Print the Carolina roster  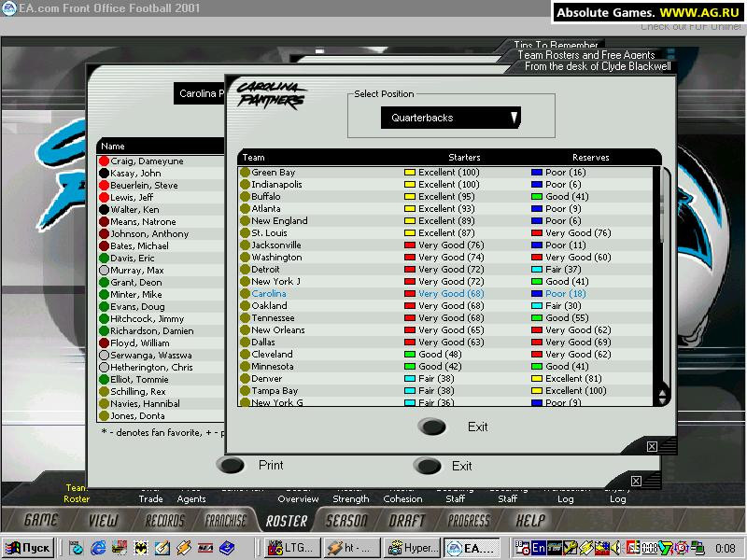[230, 465]
